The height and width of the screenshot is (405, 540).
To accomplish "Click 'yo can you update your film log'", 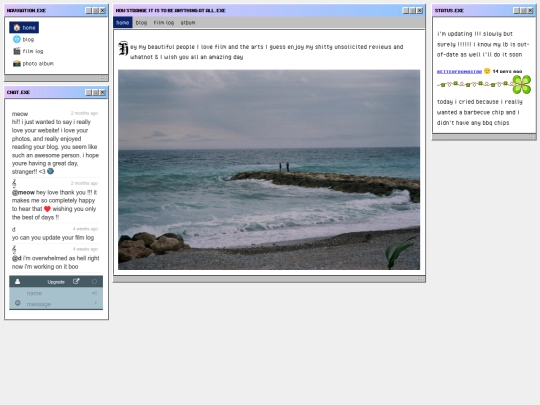I will tap(53, 237).
